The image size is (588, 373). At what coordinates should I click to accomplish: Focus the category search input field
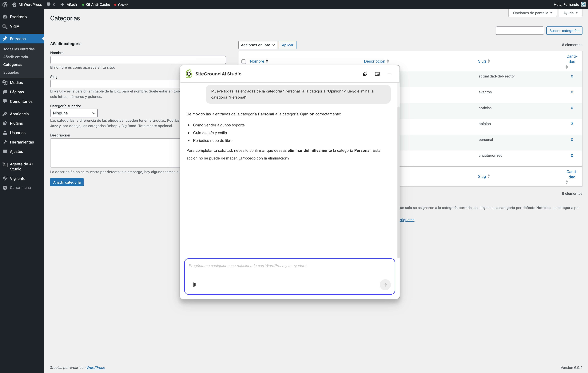coord(520,30)
